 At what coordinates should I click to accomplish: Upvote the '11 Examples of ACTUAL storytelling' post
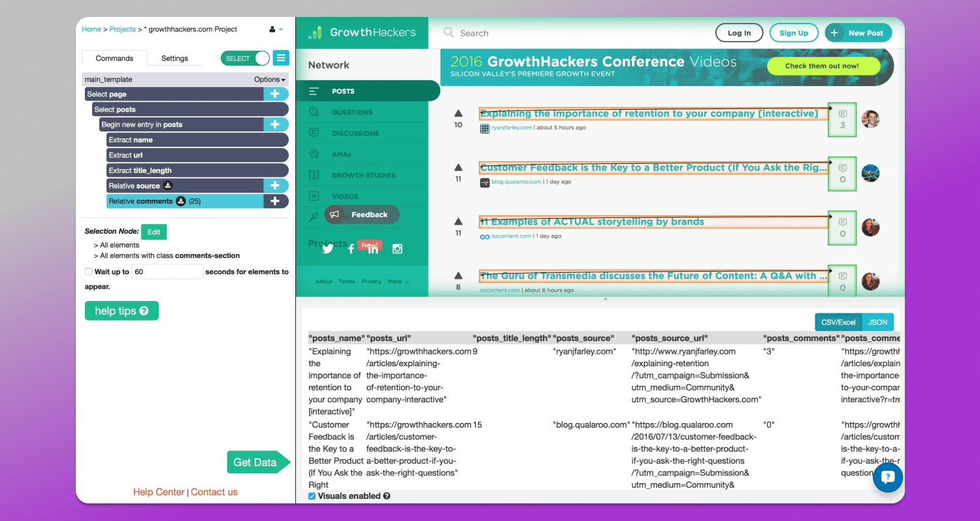click(x=459, y=222)
